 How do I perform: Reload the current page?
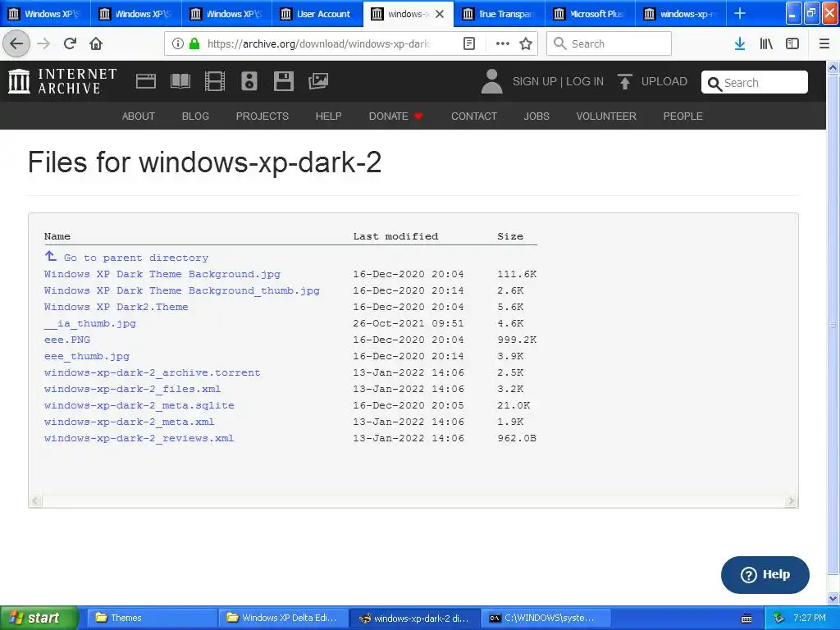point(71,43)
